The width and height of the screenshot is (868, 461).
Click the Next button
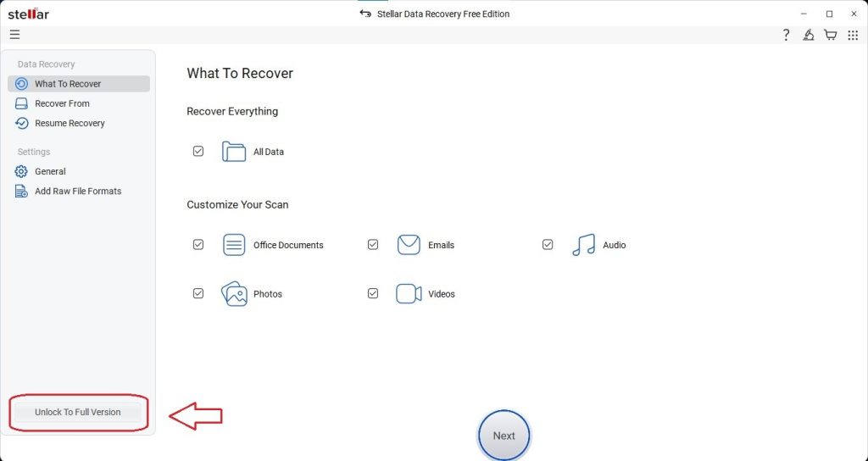click(x=504, y=436)
